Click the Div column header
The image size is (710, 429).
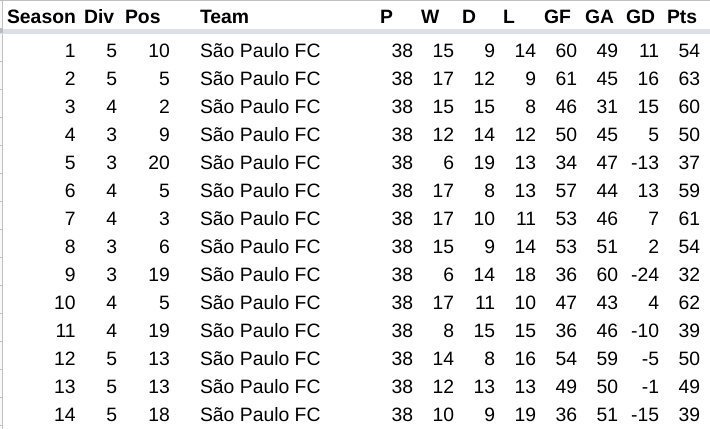pos(99,17)
